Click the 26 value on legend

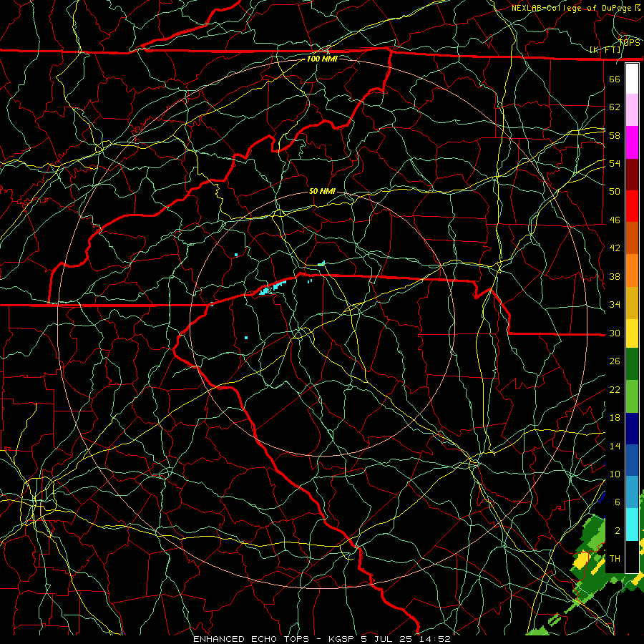(x=615, y=361)
